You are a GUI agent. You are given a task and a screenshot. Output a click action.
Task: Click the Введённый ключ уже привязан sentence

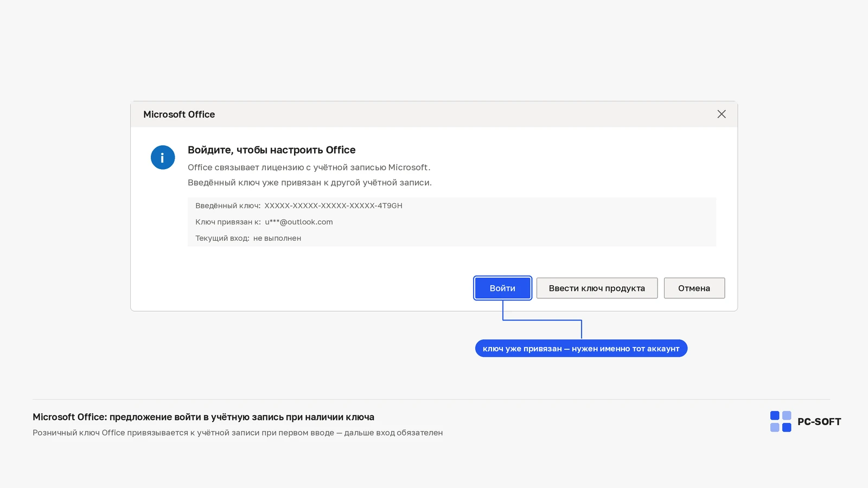(310, 183)
